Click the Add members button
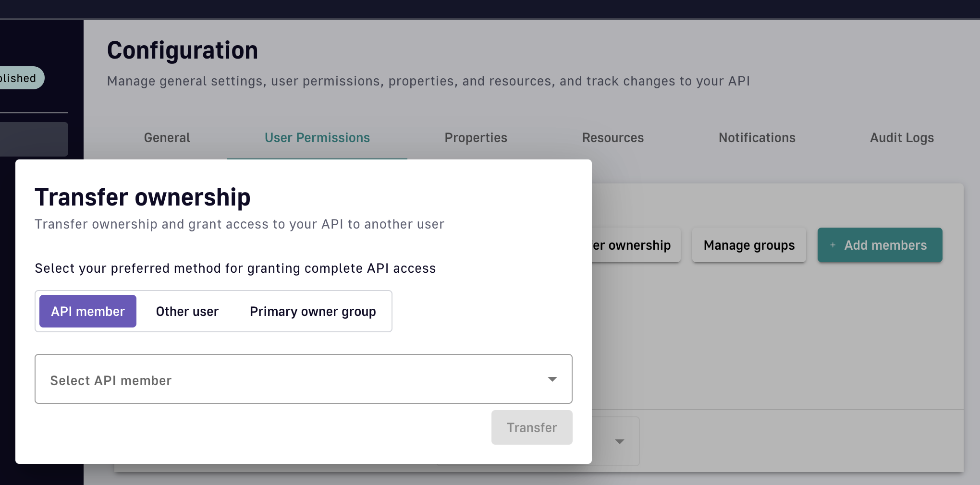980x485 pixels. [x=880, y=245]
